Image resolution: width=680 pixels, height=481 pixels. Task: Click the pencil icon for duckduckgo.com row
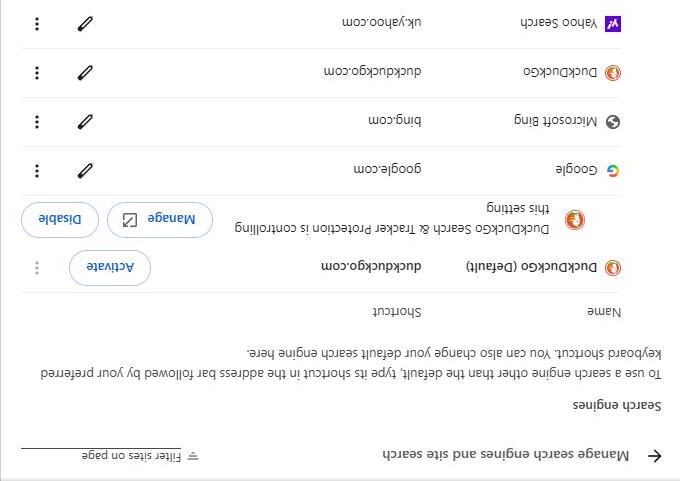point(85,73)
